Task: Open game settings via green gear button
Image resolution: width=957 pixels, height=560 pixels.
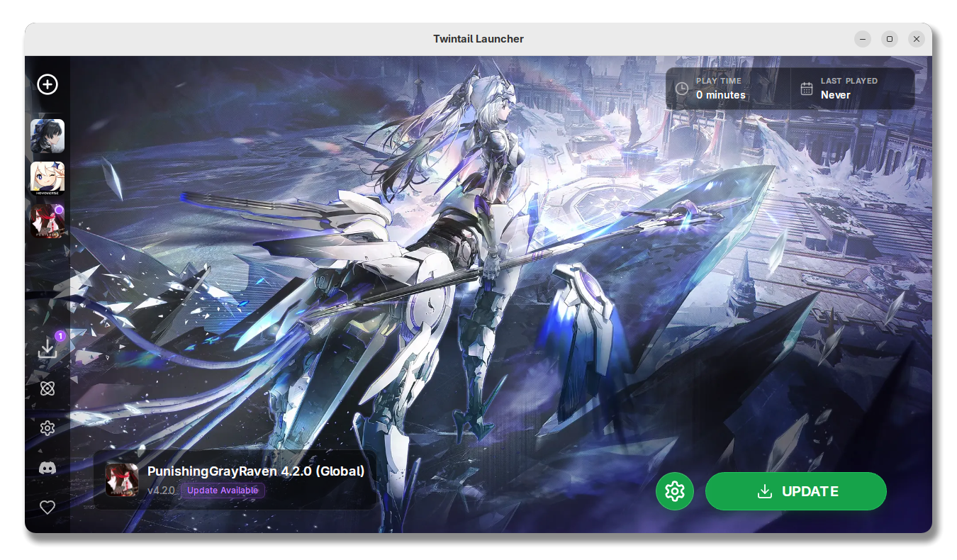Action: coord(675,491)
